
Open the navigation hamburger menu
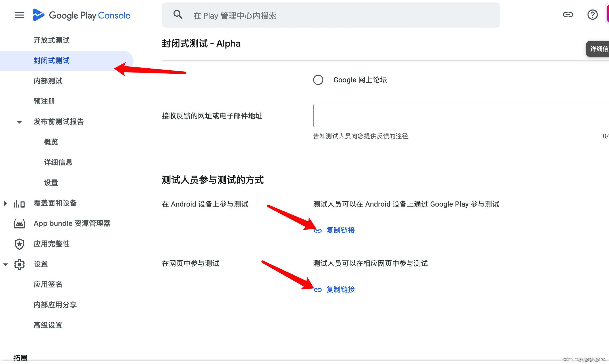[x=19, y=15]
